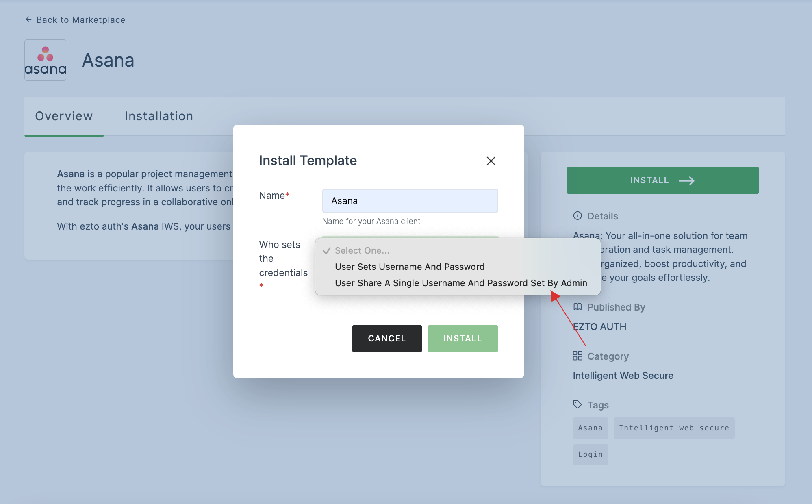This screenshot has width=812, height=504.
Task: Click the Category grid icon
Action: coord(578,356)
